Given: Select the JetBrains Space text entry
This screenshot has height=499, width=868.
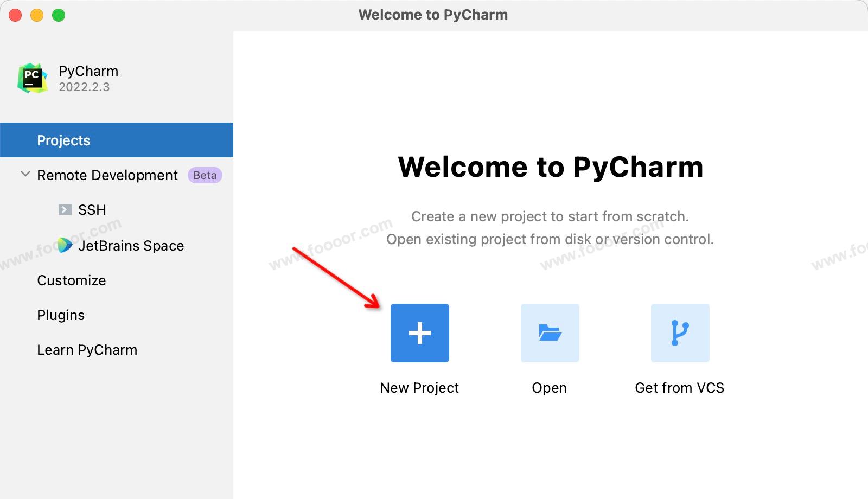Looking at the screenshot, I should [x=131, y=246].
